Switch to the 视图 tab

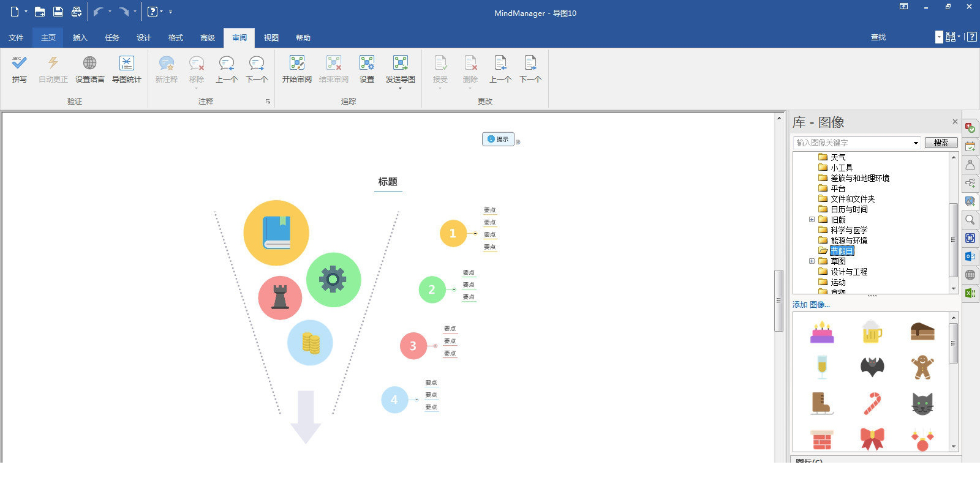(271, 38)
